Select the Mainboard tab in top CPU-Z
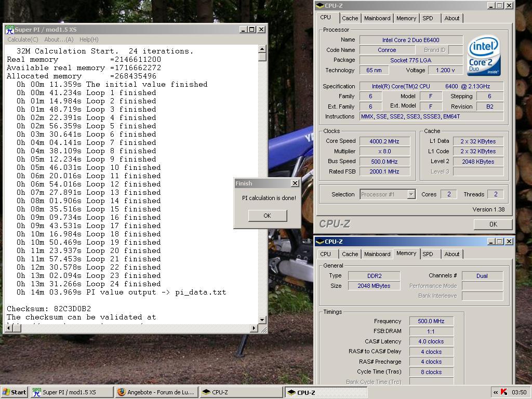The width and height of the screenshot is (532, 399). (x=377, y=18)
